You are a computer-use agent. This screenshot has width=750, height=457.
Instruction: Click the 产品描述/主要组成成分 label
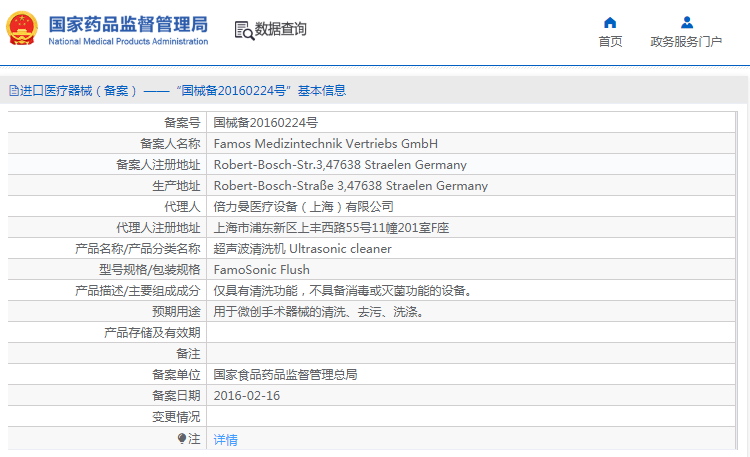click(138, 290)
